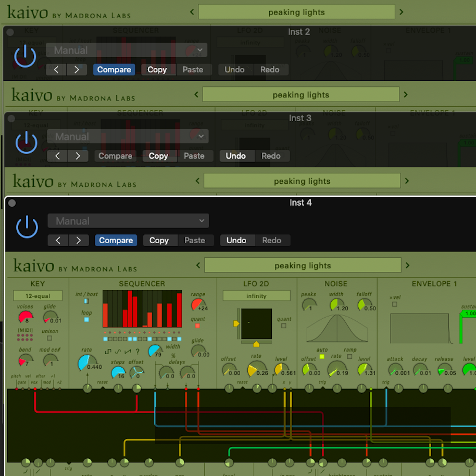The image size is (476, 476).
Task: Click Compare in the Inst 2 window
Action: pyautogui.click(x=114, y=70)
